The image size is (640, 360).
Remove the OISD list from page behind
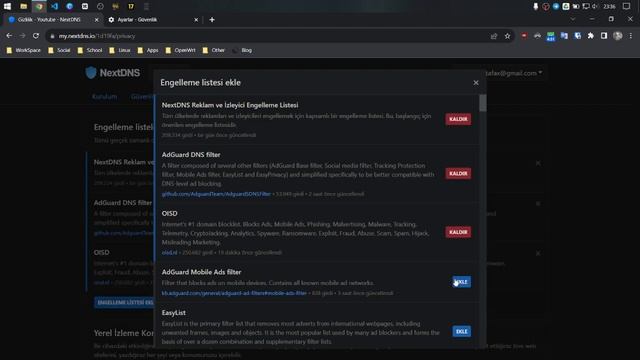tap(538, 253)
